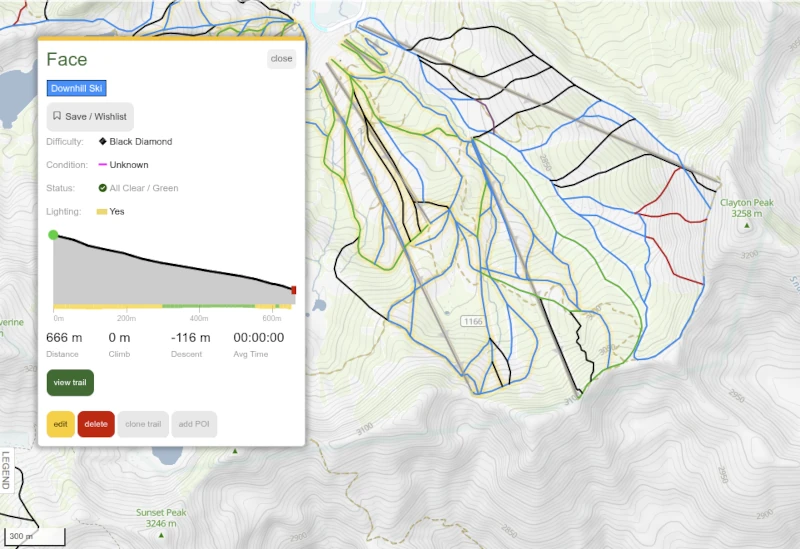Click the 300 m map scale bar
Screen dimensions: 800x549
tap(35, 536)
